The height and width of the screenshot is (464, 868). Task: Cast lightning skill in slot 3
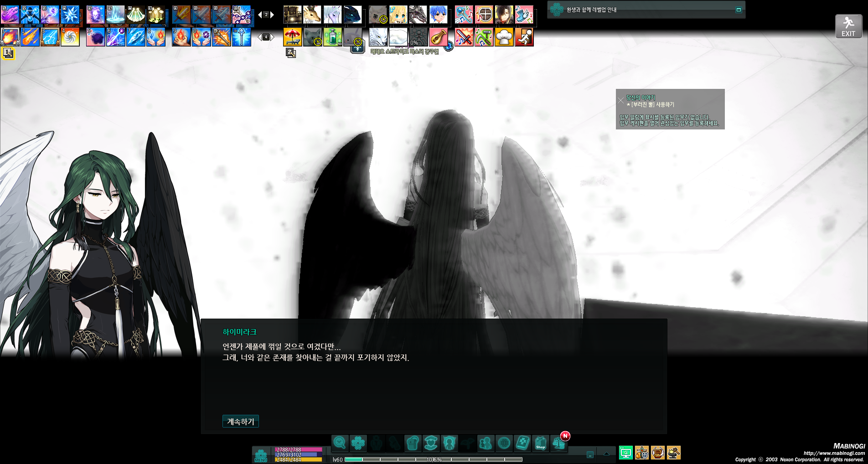pyautogui.click(x=50, y=37)
